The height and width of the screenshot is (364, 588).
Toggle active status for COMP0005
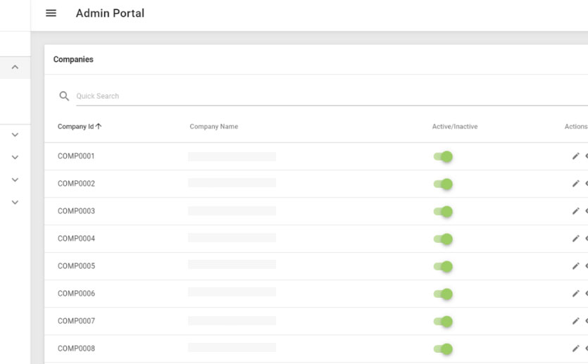click(x=443, y=266)
